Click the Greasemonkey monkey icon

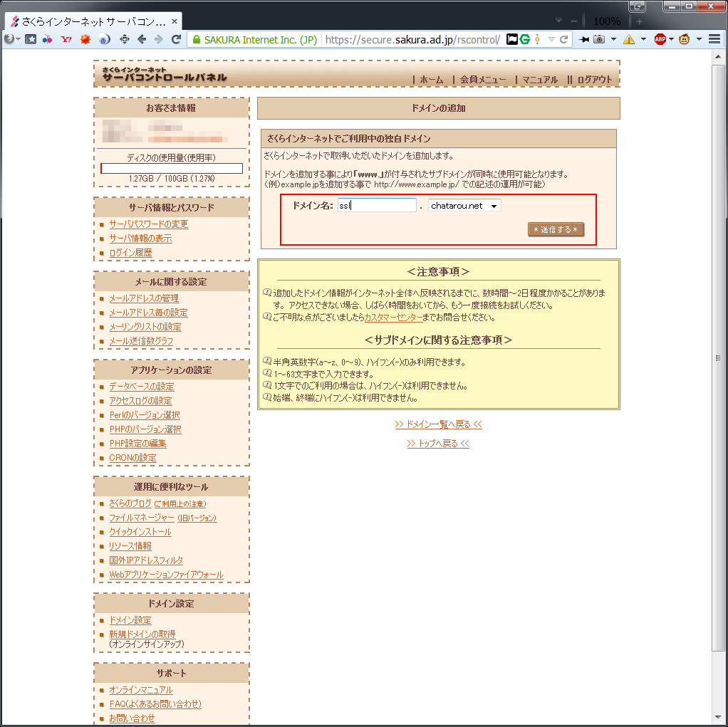coord(685,39)
